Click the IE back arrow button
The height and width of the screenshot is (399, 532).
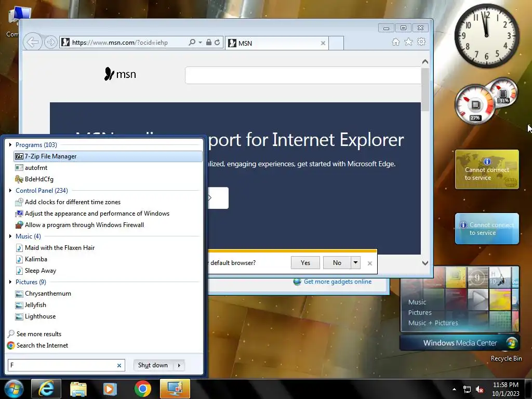tap(32, 43)
